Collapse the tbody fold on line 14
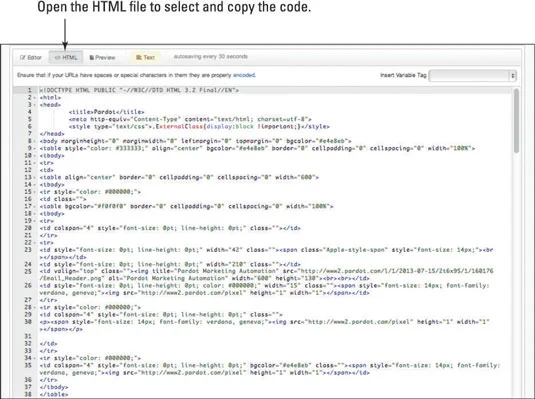The height and width of the screenshot is (399, 535). tap(34, 185)
